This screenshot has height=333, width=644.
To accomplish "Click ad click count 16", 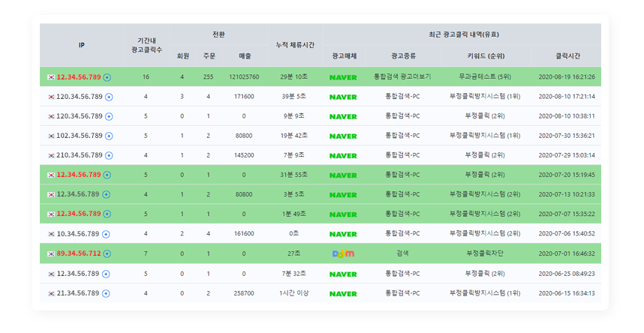I will [146, 76].
